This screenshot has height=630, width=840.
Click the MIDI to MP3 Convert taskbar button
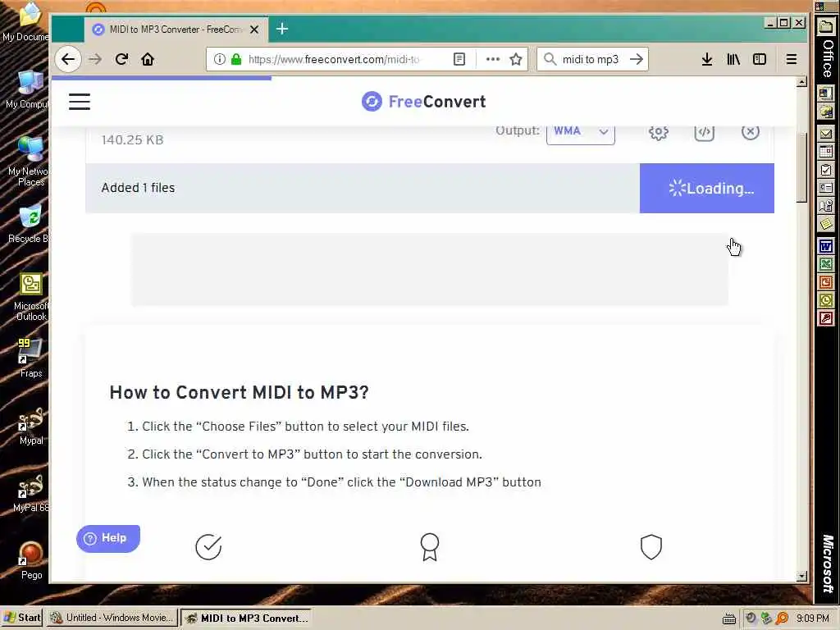coord(245,618)
